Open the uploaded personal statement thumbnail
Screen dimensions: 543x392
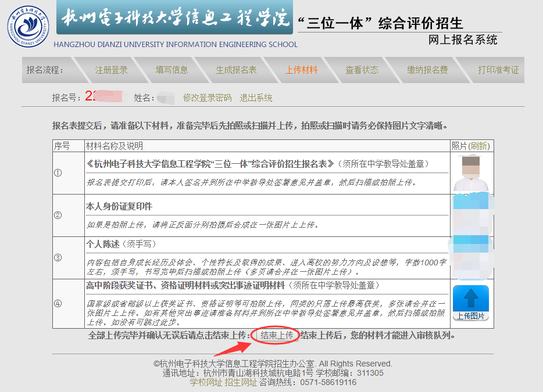tap(471, 258)
